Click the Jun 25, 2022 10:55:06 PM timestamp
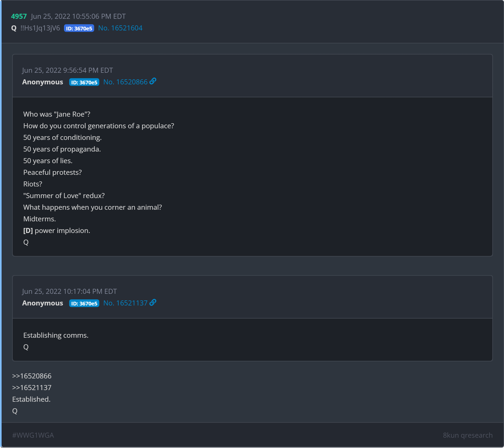The height and width of the screenshot is (448, 504). pos(78,16)
